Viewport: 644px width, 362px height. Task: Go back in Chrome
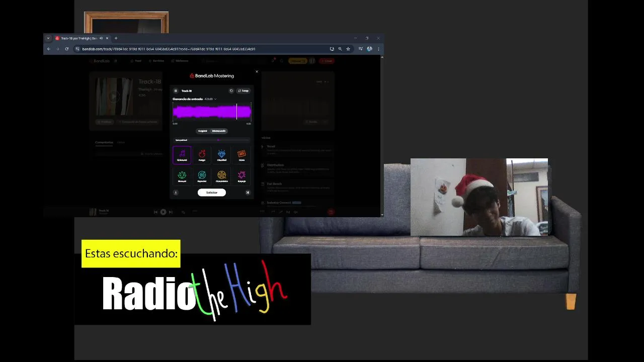pos(49,49)
